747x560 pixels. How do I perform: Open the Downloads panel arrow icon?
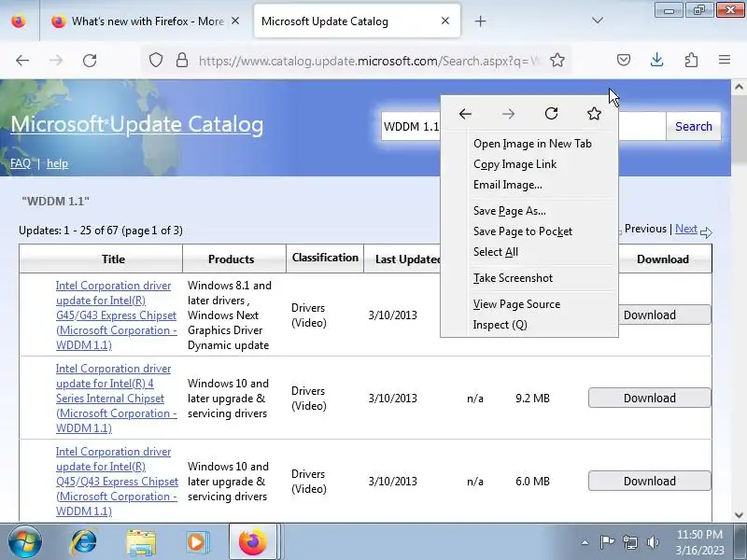tap(657, 60)
